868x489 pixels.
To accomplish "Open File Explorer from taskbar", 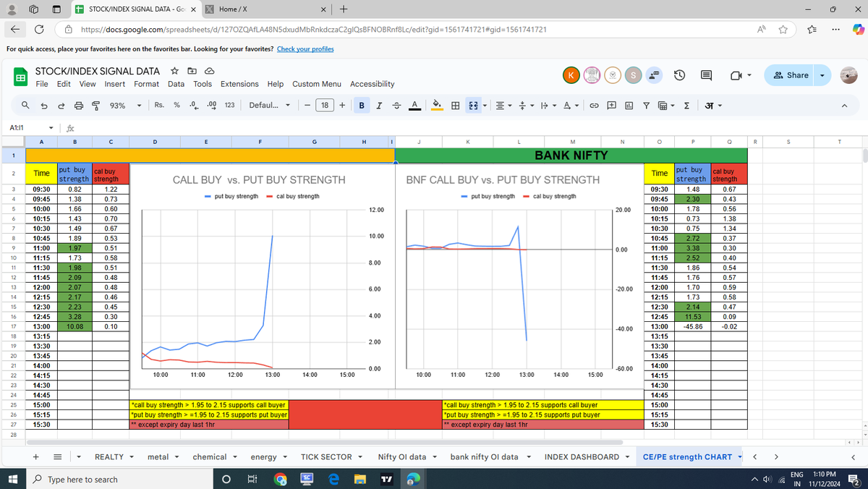I will click(x=360, y=480).
